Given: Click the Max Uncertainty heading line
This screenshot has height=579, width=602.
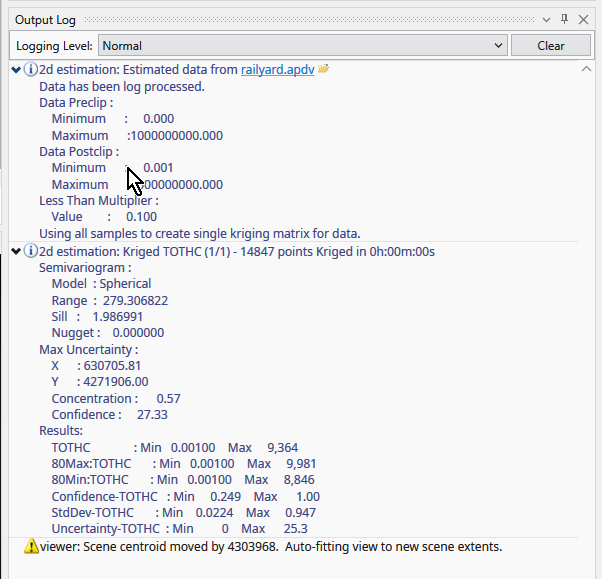Looking at the screenshot, I should (88, 349).
